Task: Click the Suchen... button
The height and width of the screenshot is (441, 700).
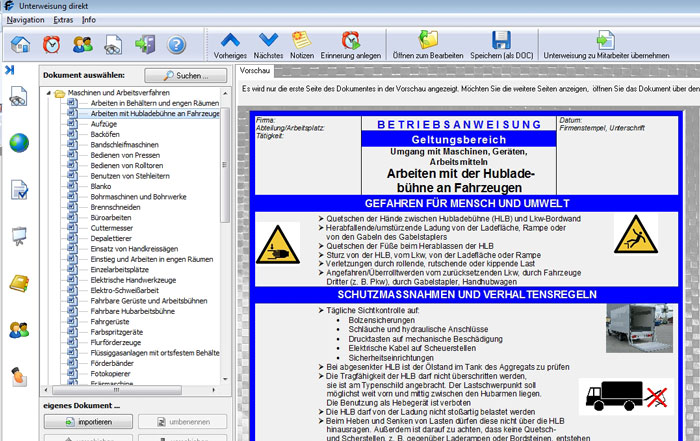Action: pyautogui.click(x=186, y=75)
